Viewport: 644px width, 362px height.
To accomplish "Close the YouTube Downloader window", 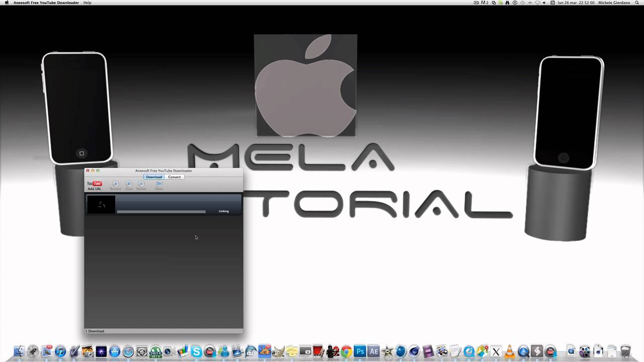I will coord(88,171).
